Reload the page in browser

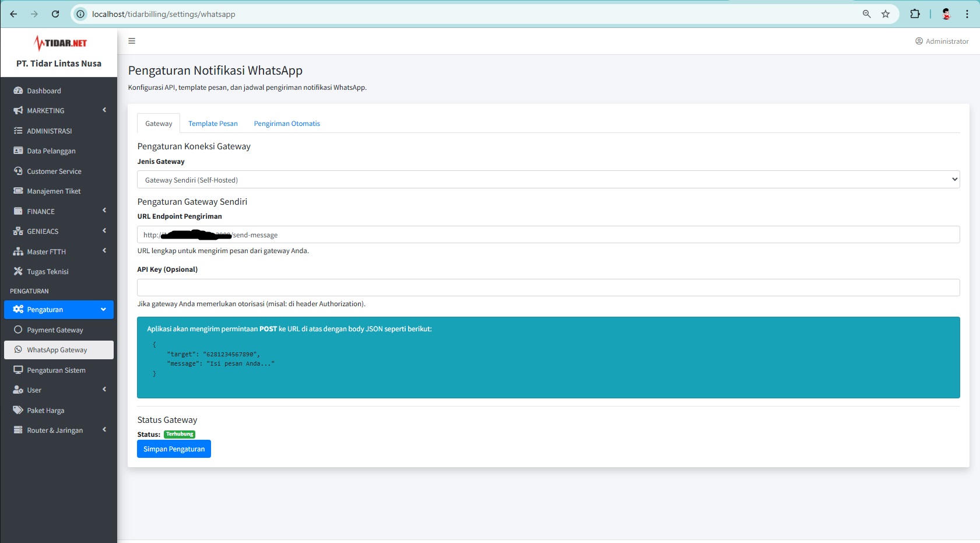click(x=55, y=14)
